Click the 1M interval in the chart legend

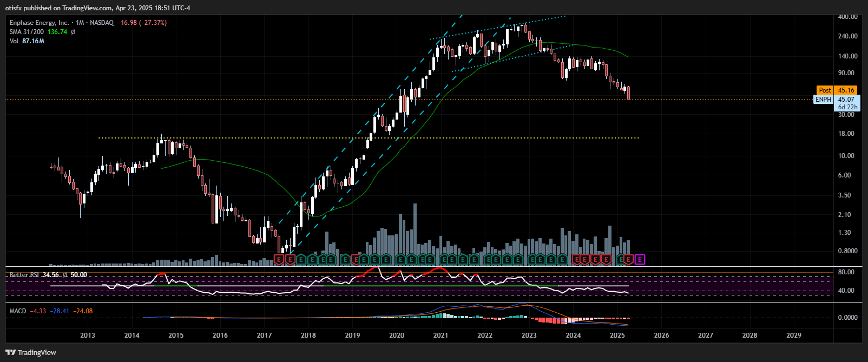tap(80, 23)
